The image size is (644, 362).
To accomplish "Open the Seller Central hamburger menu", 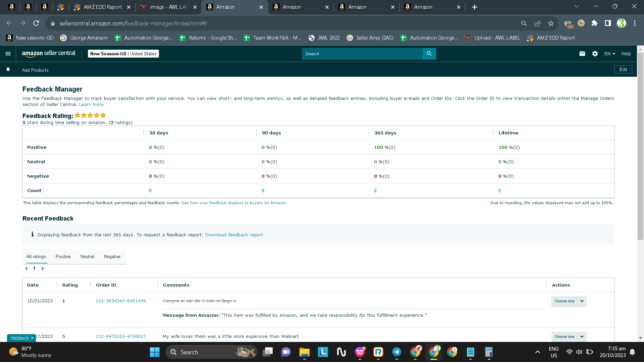I will point(8,54).
